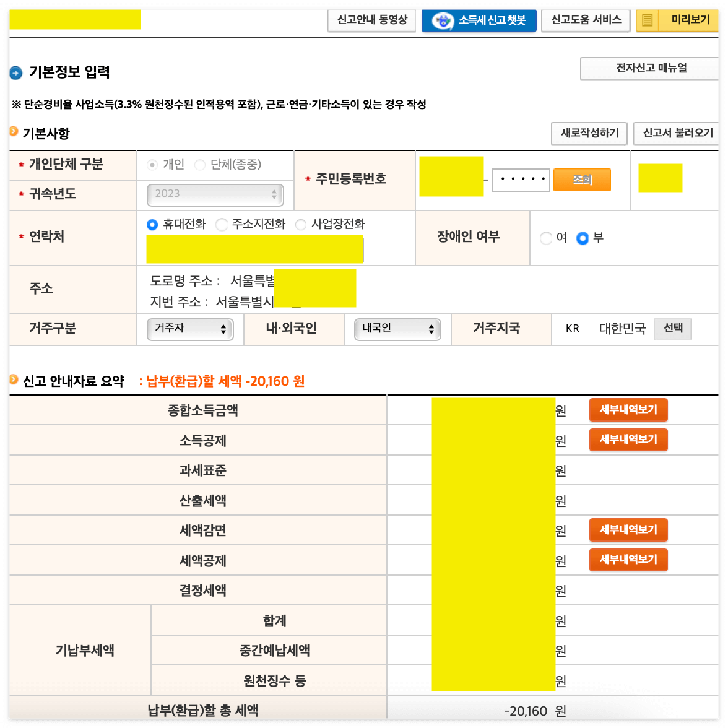728x728 pixels.
Task: Open 세부내역보기 beside 종합소득금액
Action: point(628,410)
